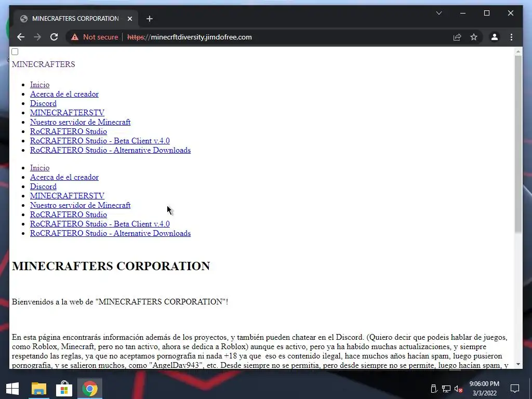
Task: Minimize the Chrome window
Action: (x=463, y=13)
